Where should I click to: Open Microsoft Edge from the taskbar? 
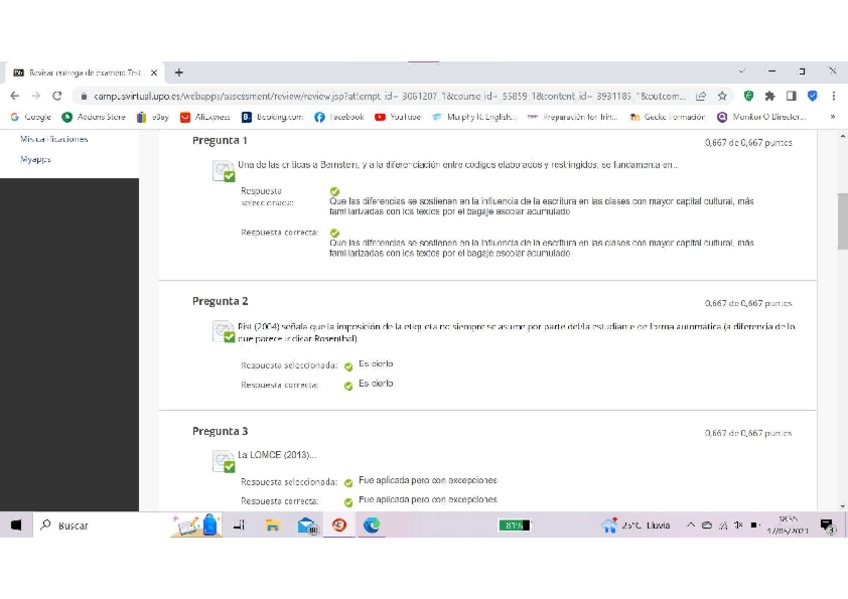tap(372, 525)
